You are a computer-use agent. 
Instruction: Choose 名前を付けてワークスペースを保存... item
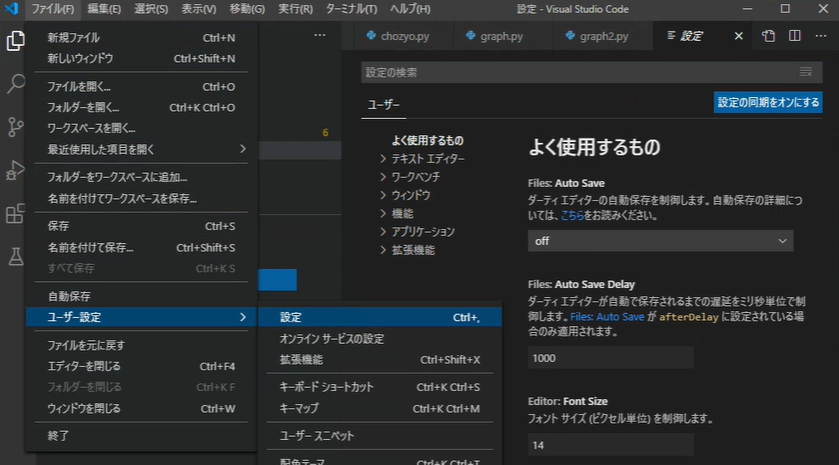(141, 199)
